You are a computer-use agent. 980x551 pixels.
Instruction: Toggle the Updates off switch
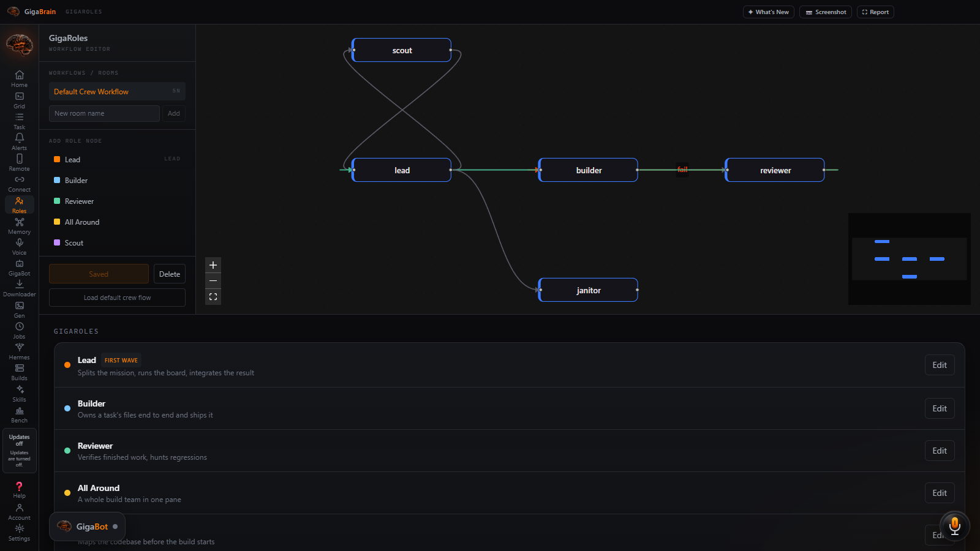click(19, 451)
